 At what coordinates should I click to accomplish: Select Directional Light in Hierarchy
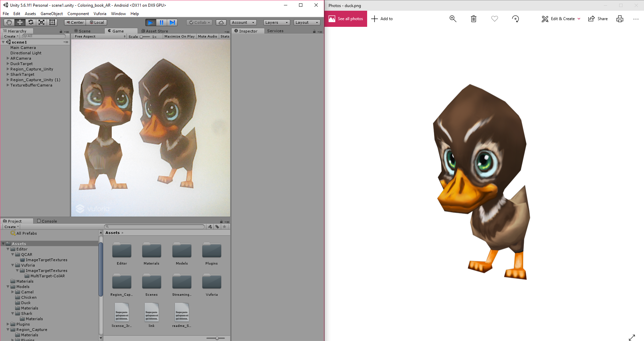point(26,53)
